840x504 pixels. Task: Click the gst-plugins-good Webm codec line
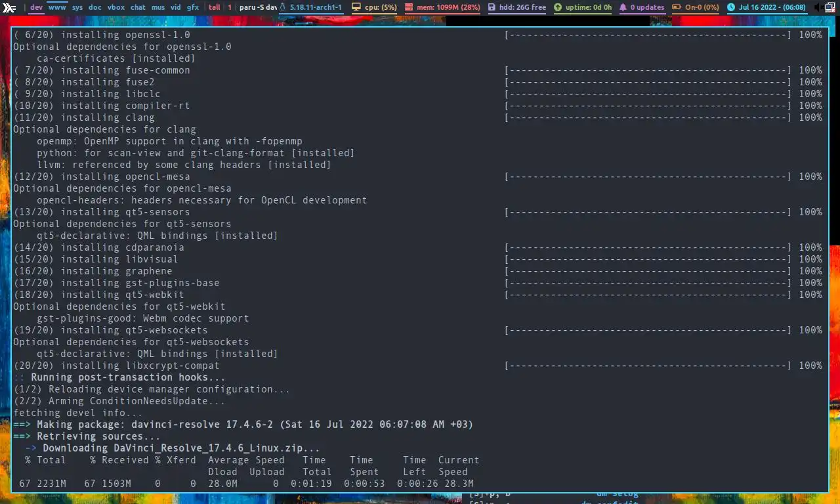pyautogui.click(x=143, y=318)
